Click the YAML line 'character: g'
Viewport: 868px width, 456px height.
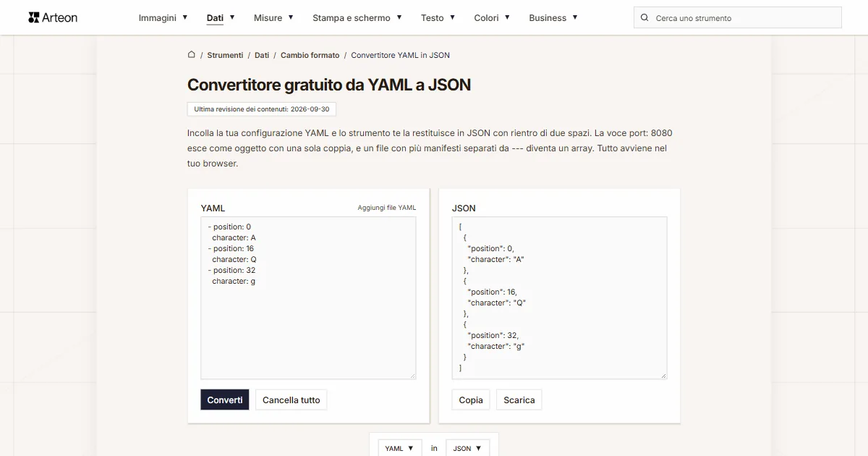234,281
